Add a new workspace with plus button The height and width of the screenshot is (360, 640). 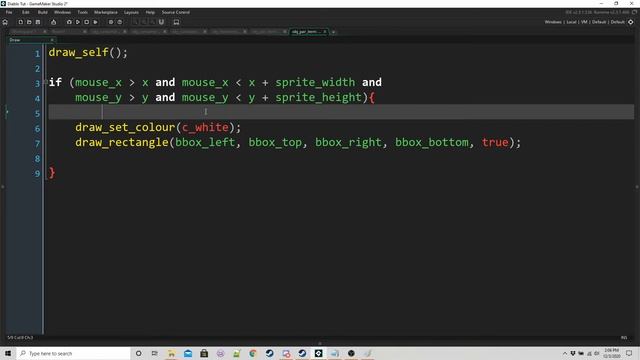click(333, 31)
